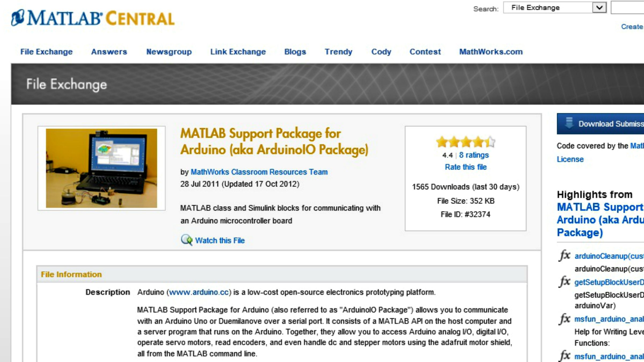Open the Newsgroup menu item
This screenshot has height=362, width=644.
pyautogui.click(x=169, y=51)
